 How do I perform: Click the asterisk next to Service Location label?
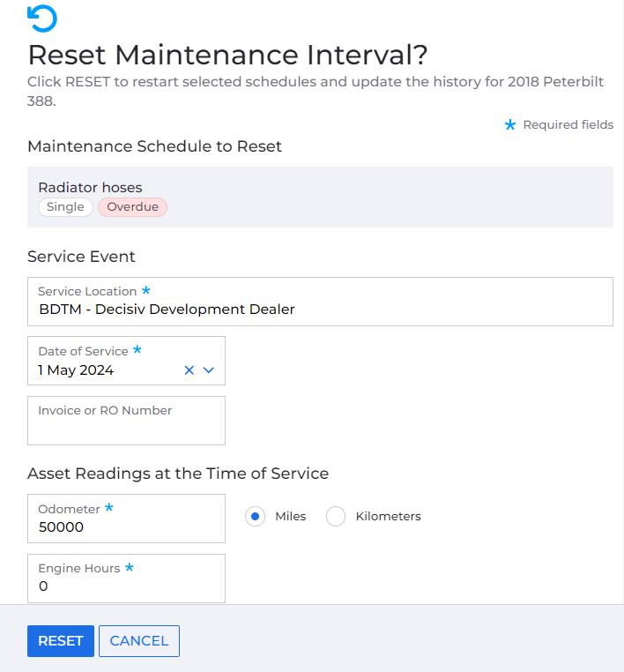(x=146, y=290)
